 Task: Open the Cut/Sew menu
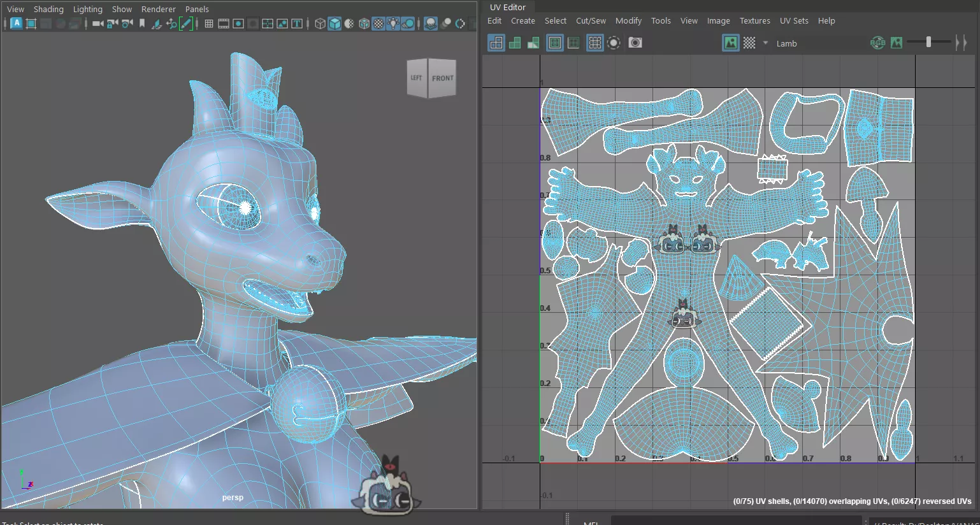coord(590,20)
